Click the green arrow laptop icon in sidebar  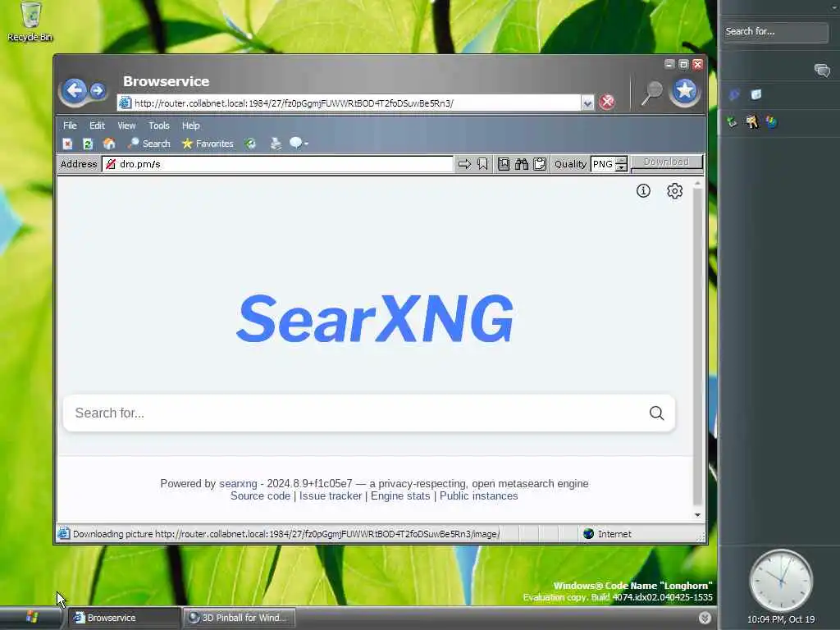tap(732, 122)
